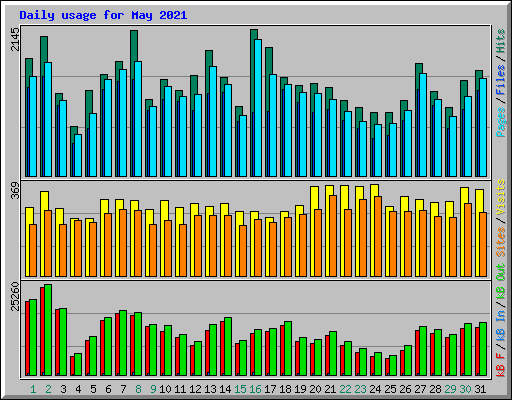Select day 10 on the x-axis
This screenshot has width=512, height=400.
(165, 389)
